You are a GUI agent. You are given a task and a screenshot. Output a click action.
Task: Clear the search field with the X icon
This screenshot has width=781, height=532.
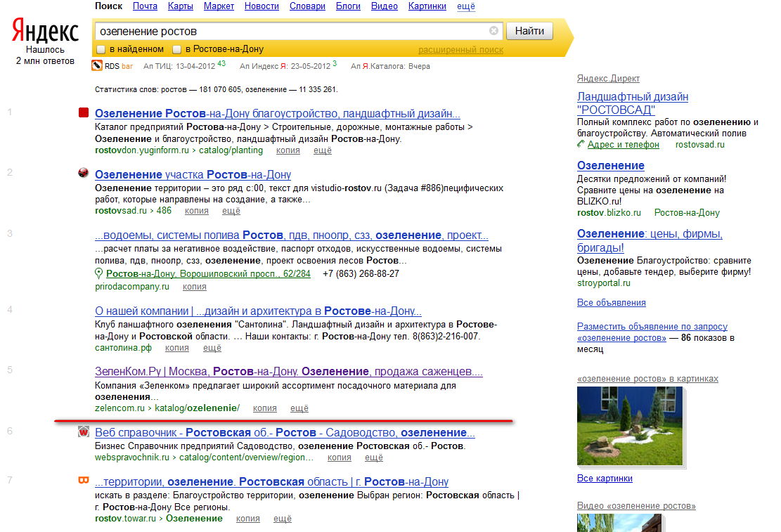(x=493, y=31)
